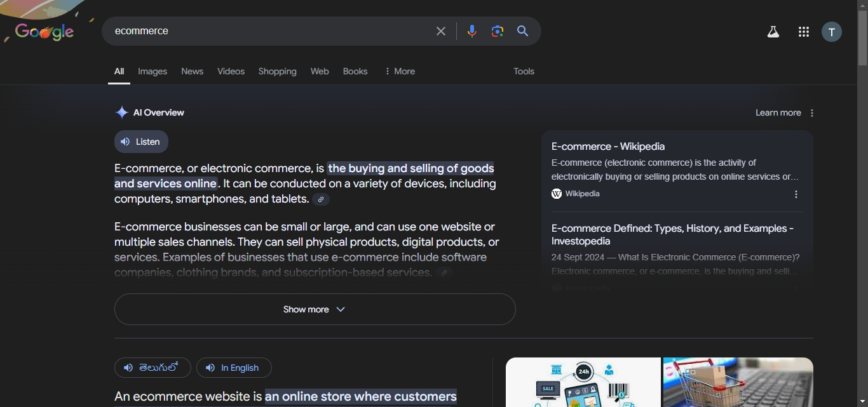View the Books tab
Viewport: 868px width, 407px height.
pos(355,72)
